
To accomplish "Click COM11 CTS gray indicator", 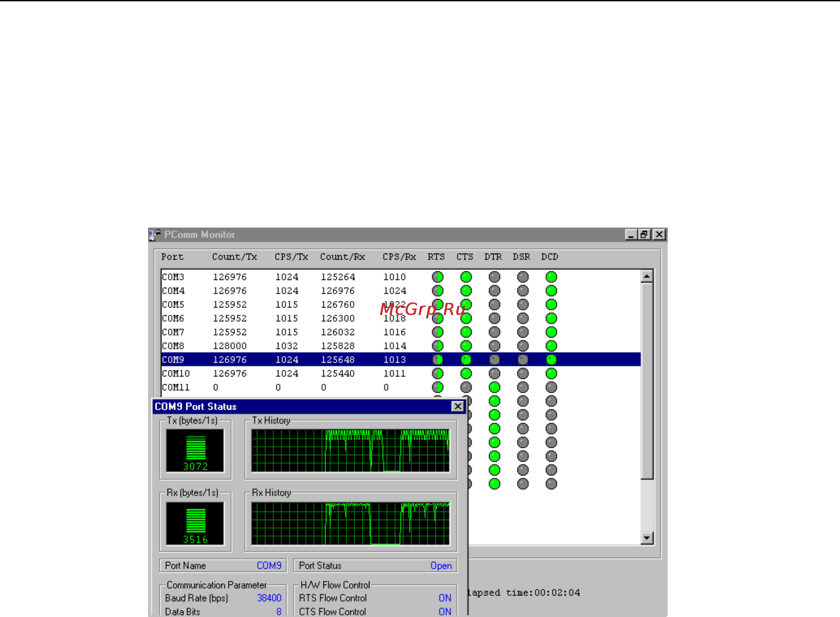I will pyautogui.click(x=466, y=387).
